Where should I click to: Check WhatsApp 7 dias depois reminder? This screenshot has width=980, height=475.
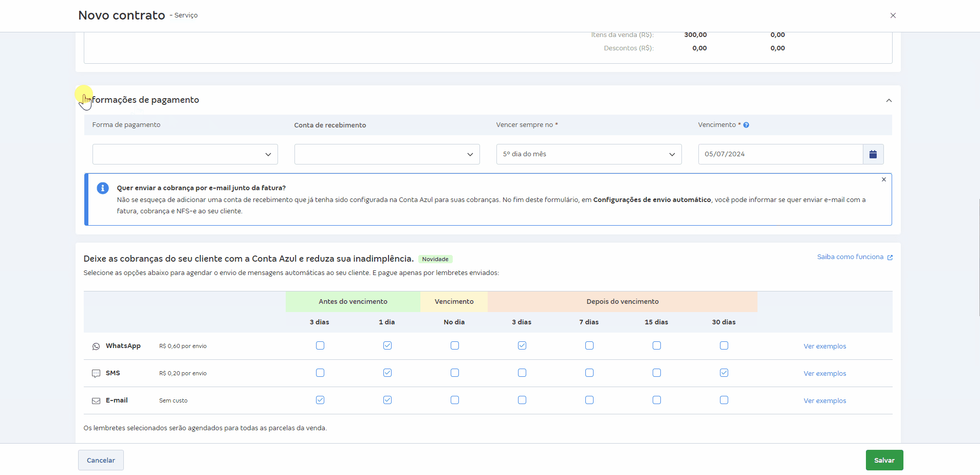pos(589,345)
